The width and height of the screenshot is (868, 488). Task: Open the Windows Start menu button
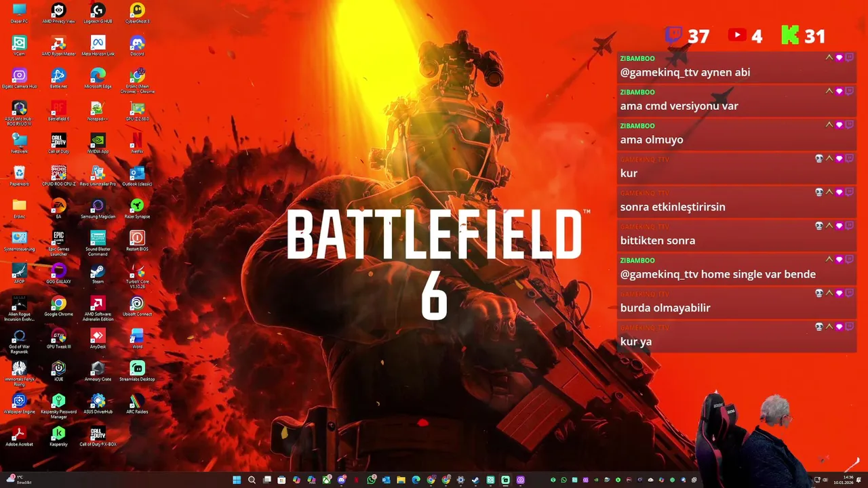coord(237,480)
